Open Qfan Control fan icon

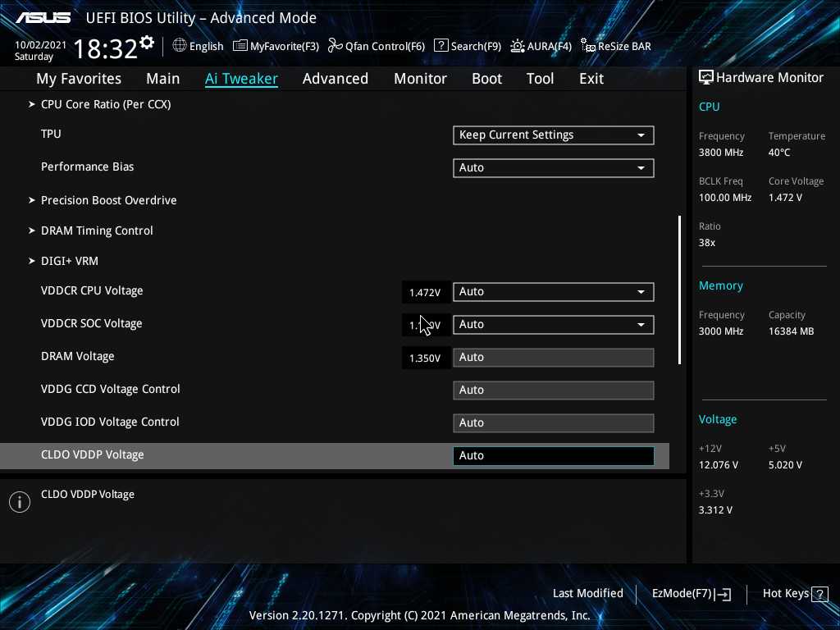(335, 46)
